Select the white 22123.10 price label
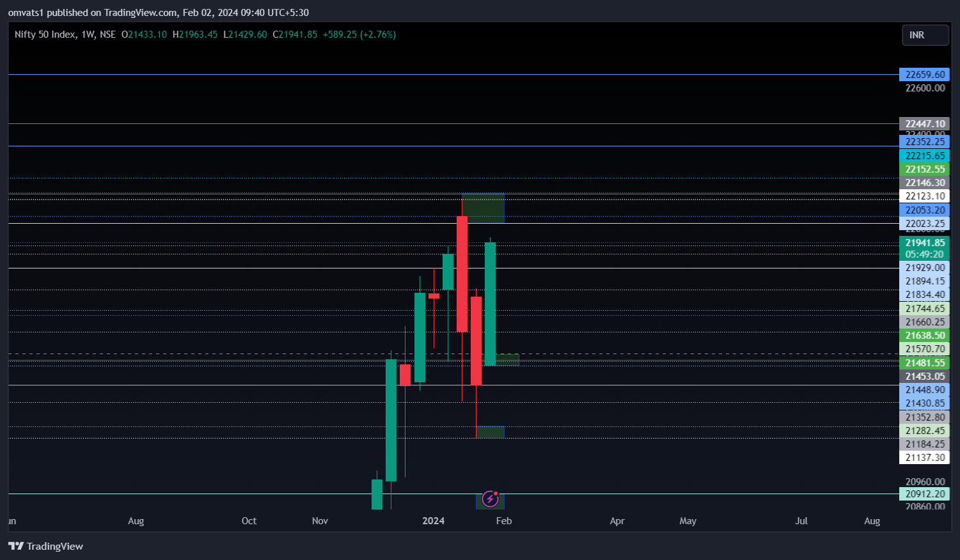This screenshot has height=560, width=960. (924, 196)
